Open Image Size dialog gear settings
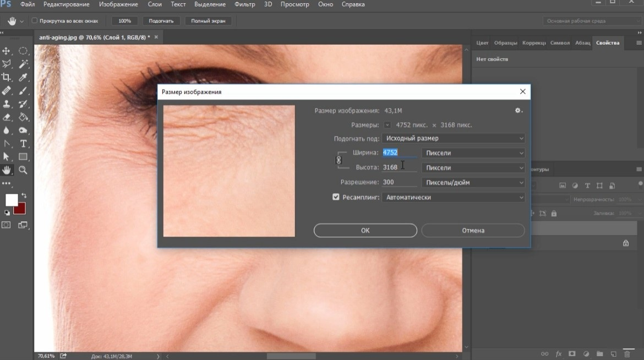The height and width of the screenshot is (360, 644). click(x=519, y=111)
